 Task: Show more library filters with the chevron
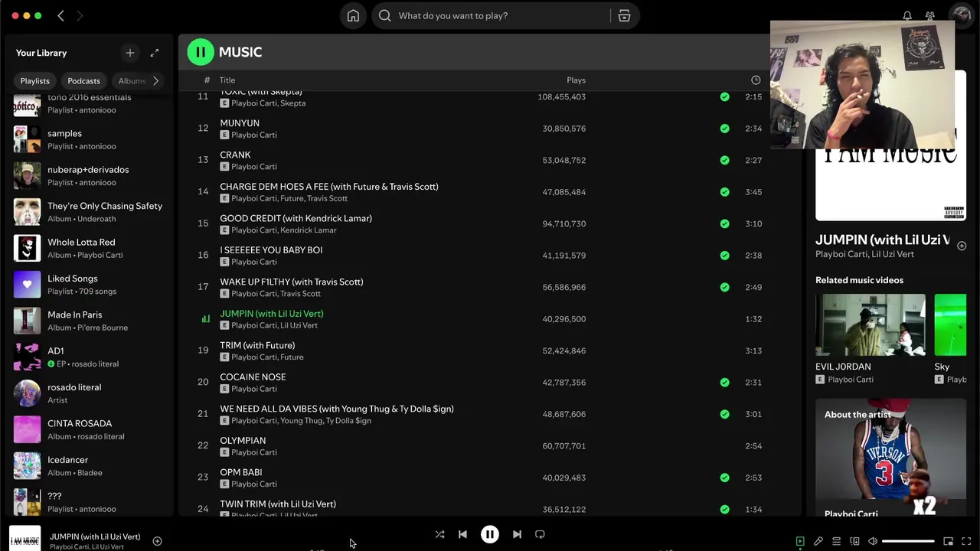point(155,80)
